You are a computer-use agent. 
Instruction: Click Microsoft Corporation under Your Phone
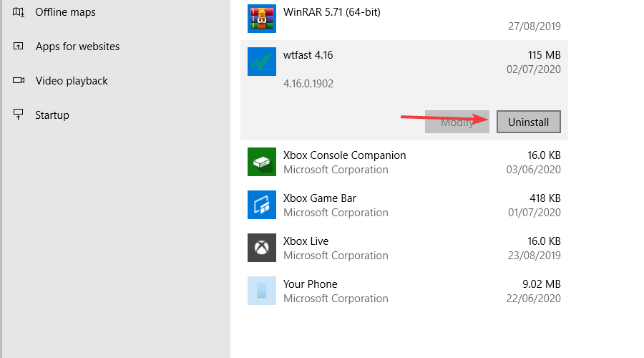point(336,299)
